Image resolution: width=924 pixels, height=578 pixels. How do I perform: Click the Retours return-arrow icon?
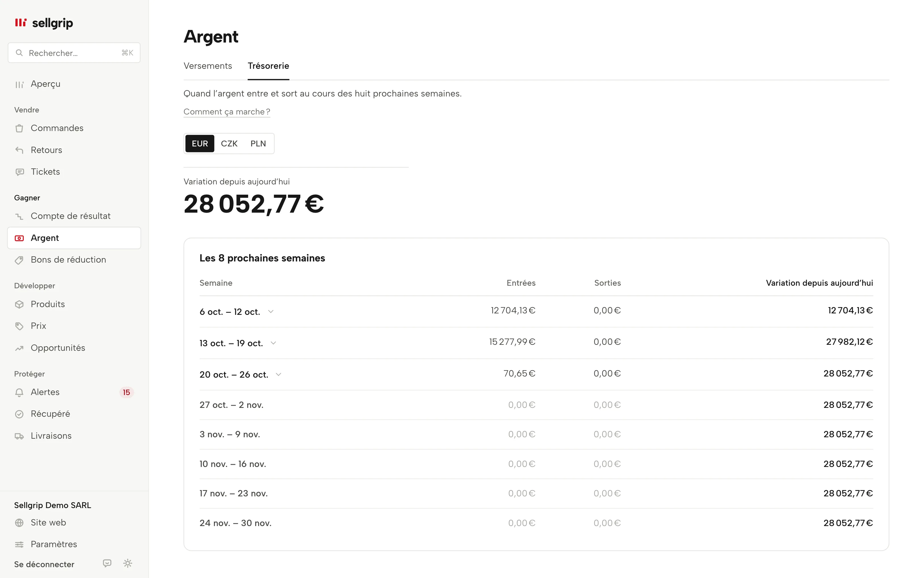(x=19, y=150)
